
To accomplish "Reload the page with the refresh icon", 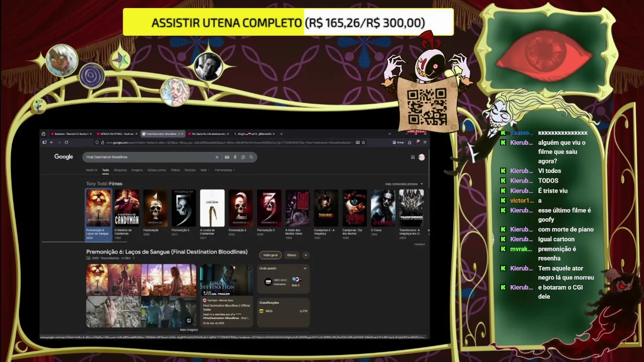I will click(66, 142).
